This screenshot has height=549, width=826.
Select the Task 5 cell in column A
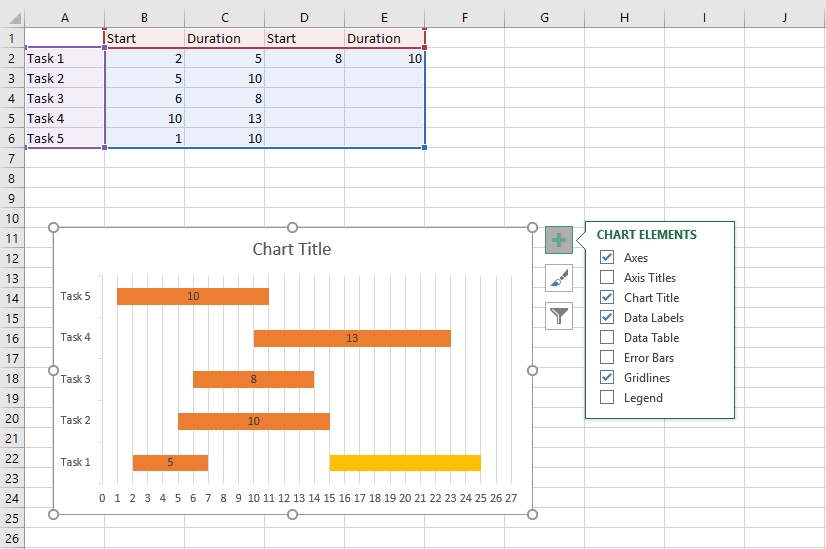[64, 139]
